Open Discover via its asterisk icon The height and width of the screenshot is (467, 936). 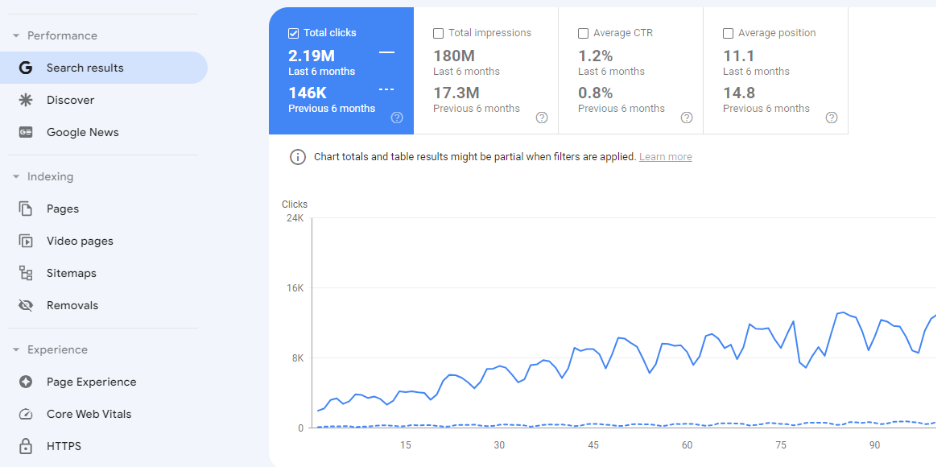pos(26,100)
